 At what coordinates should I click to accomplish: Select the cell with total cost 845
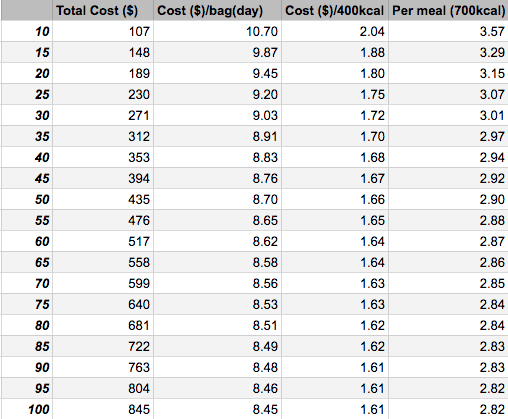[103, 409]
